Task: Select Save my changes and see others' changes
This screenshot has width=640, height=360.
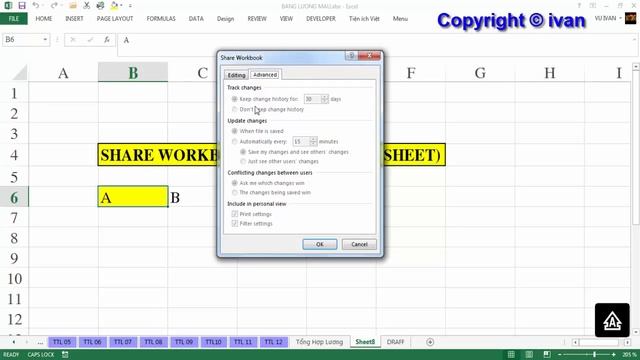Action: pyautogui.click(x=243, y=152)
